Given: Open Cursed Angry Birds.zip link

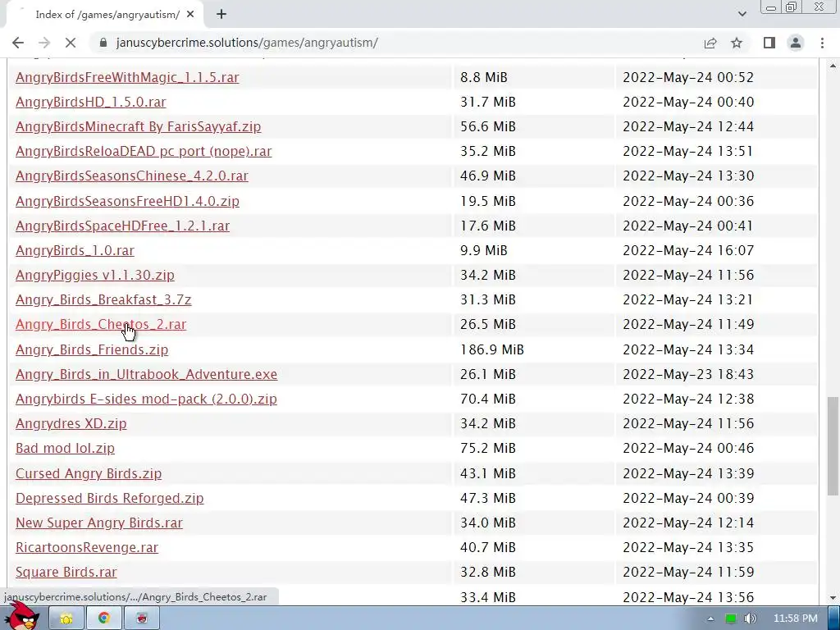Looking at the screenshot, I should pos(89,473).
